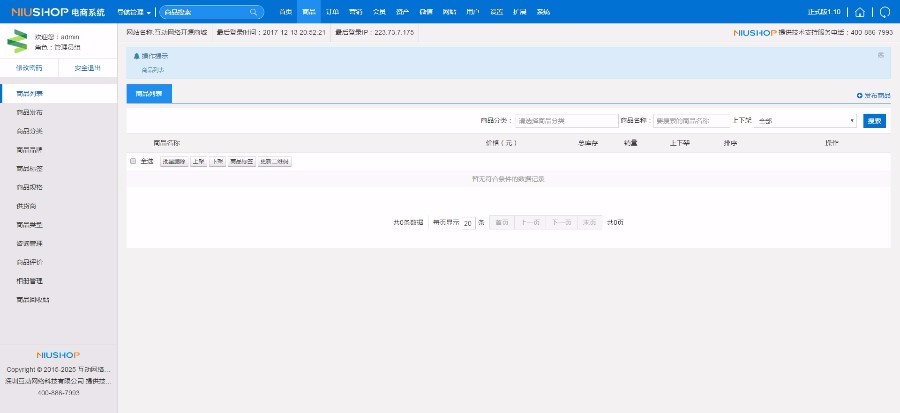This screenshot has height=413, width=900.
Task: Click the 修改密码 link under admin
Action: (x=29, y=68)
